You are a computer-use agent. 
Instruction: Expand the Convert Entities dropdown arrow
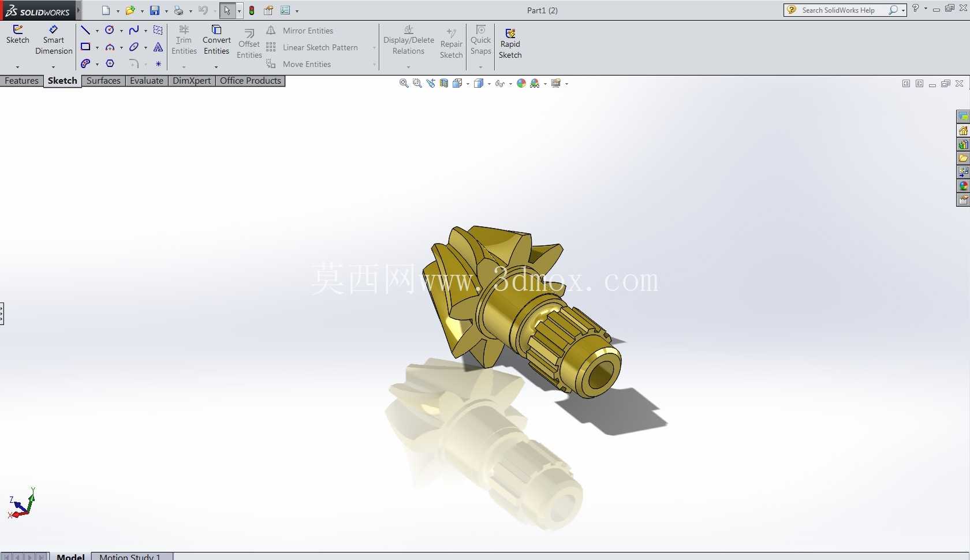coord(216,67)
